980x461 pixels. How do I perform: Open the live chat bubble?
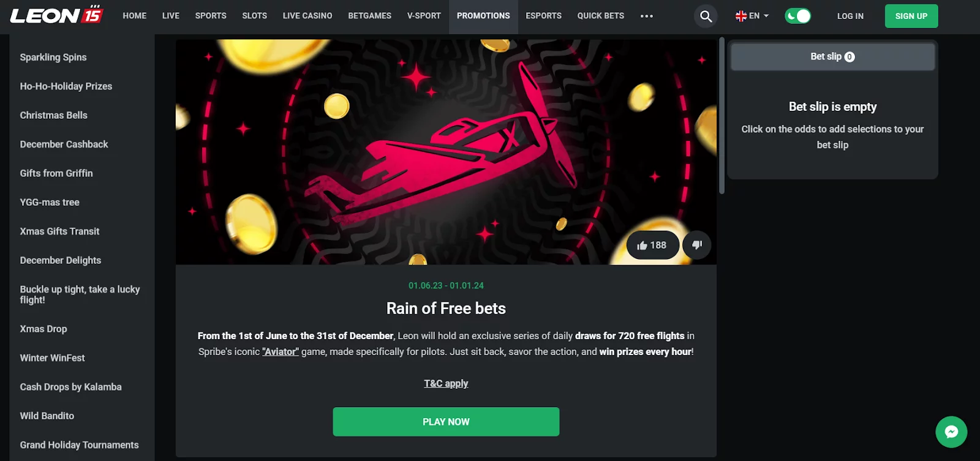pyautogui.click(x=951, y=432)
